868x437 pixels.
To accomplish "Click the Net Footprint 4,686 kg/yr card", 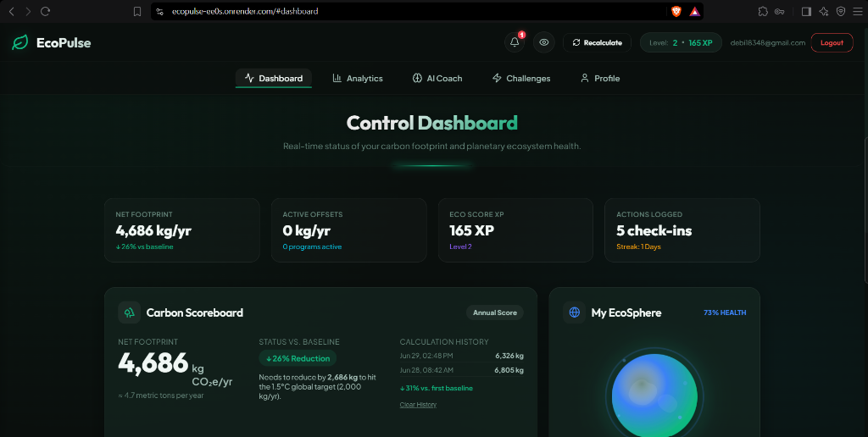I will (x=182, y=230).
